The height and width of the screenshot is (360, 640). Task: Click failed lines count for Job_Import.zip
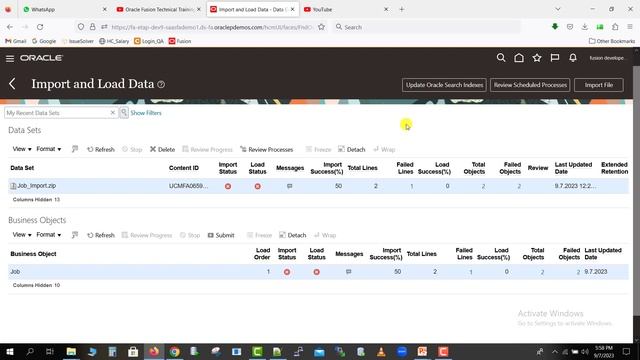click(x=411, y=186)
